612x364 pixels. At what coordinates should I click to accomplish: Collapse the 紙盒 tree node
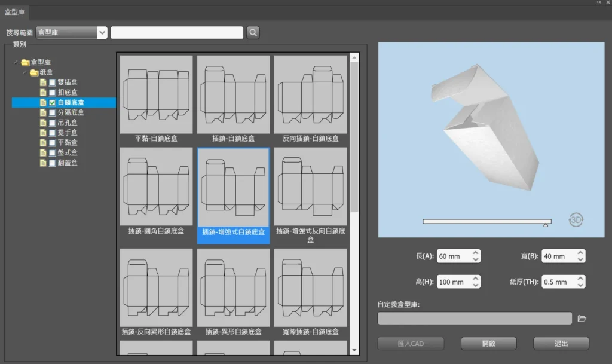click(25, 72)
